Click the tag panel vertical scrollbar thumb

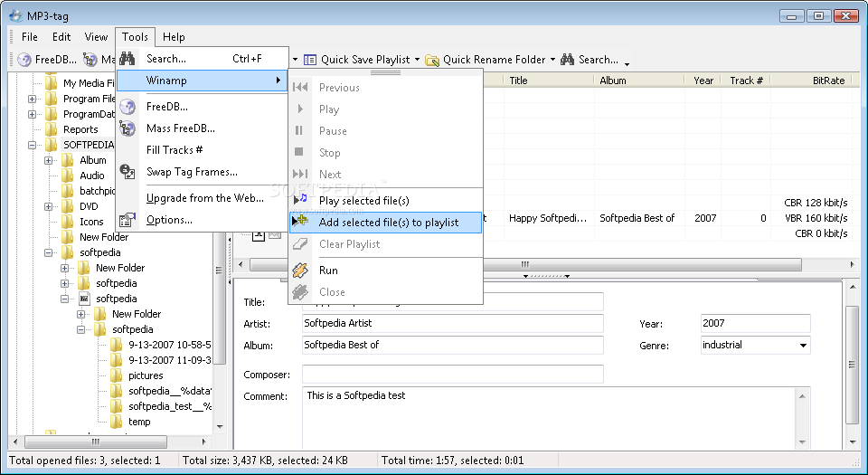pos(852,365)
